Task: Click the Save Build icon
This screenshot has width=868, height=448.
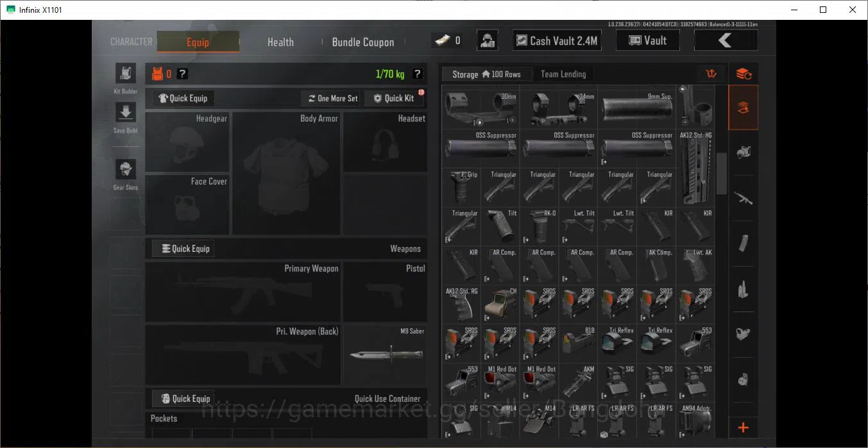Action: coord(125,113)
